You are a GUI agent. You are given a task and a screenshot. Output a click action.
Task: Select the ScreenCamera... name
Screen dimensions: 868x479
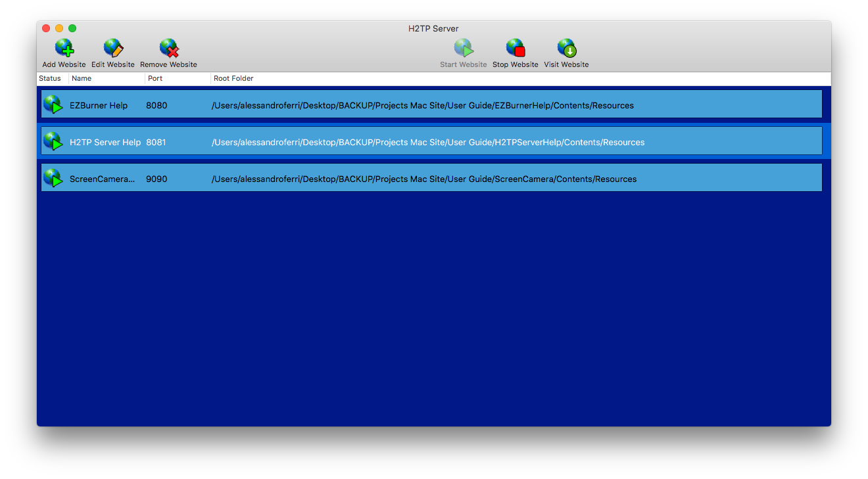(103, 179)
